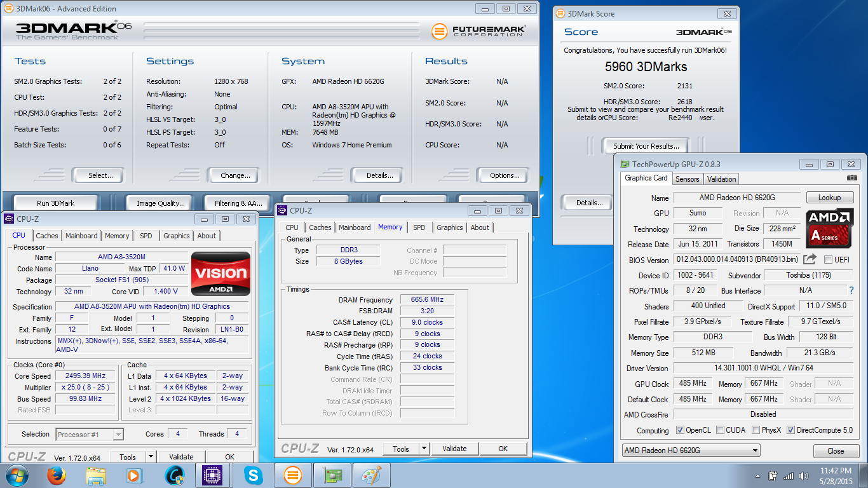Open Caches tab in left CPU-Z window
Viewport: 868px width, 488px height.
point(46,236)
